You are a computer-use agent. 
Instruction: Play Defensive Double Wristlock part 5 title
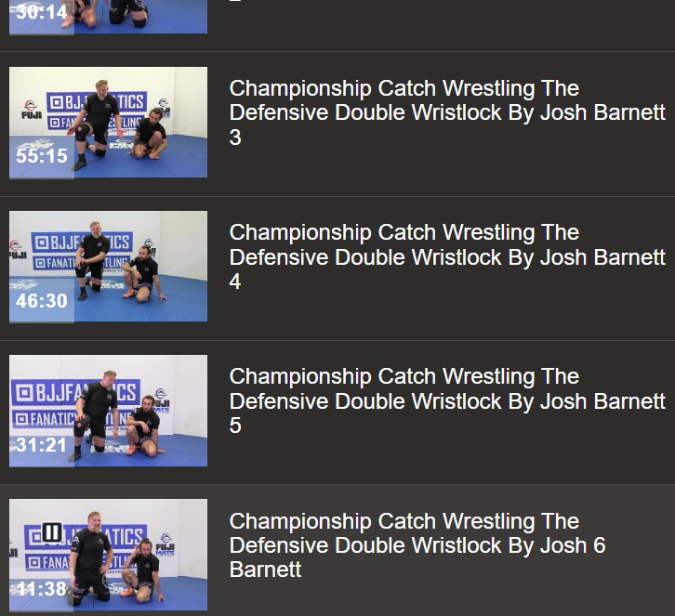point(447,400)
